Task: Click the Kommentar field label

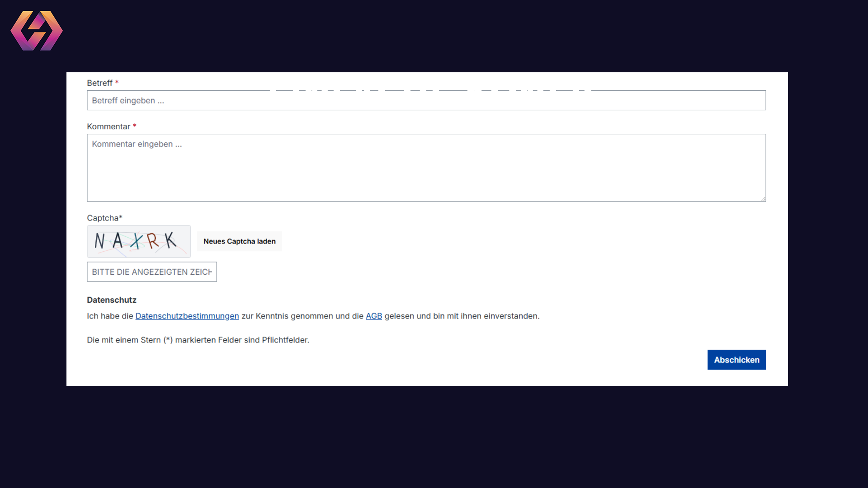Action: click(x=112, y=127)
